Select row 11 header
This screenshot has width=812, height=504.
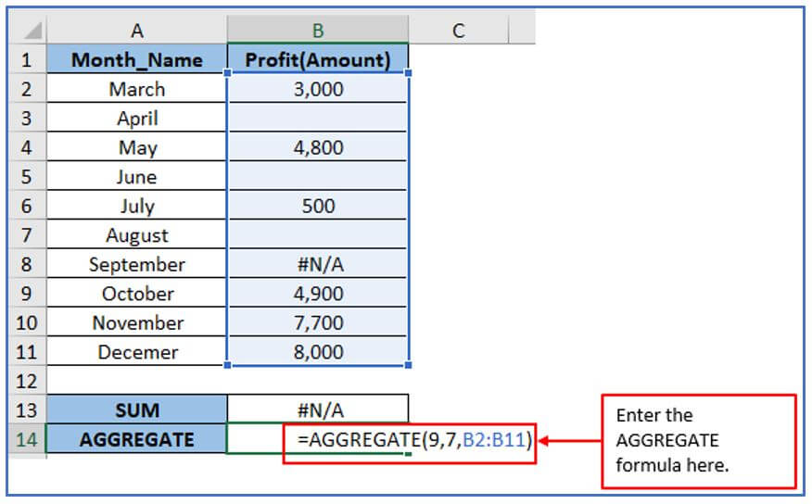[27, 351]
